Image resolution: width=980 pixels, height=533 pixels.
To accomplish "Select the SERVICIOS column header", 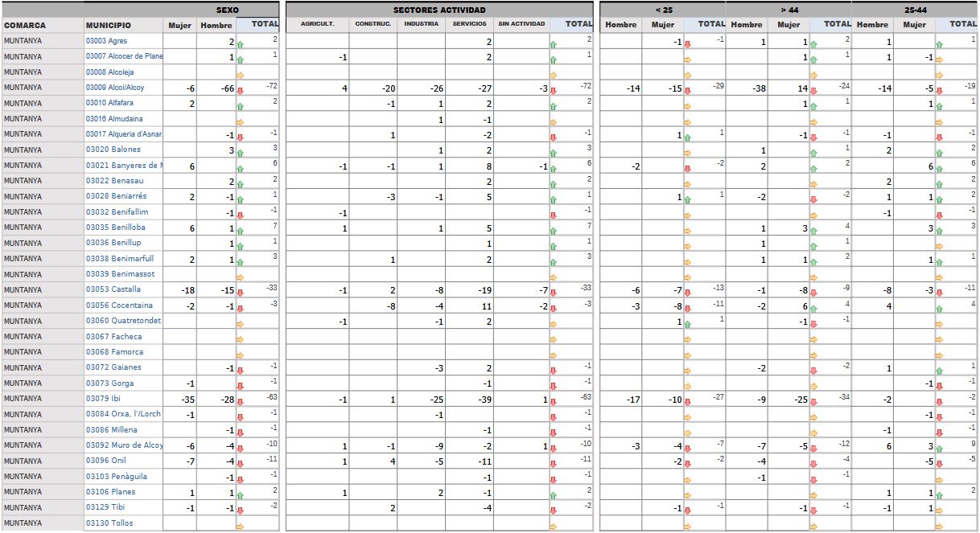I will pos(469,25).
